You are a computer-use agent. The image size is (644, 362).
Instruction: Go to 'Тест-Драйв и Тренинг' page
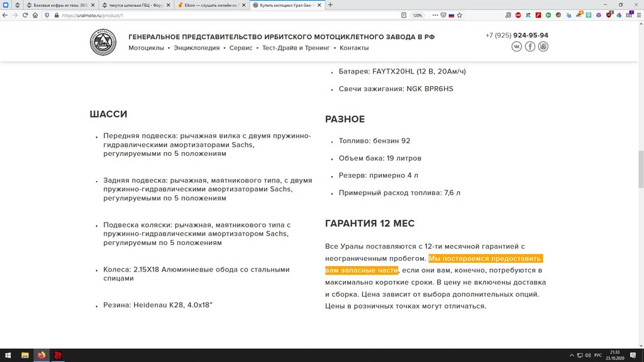point(296,48)
